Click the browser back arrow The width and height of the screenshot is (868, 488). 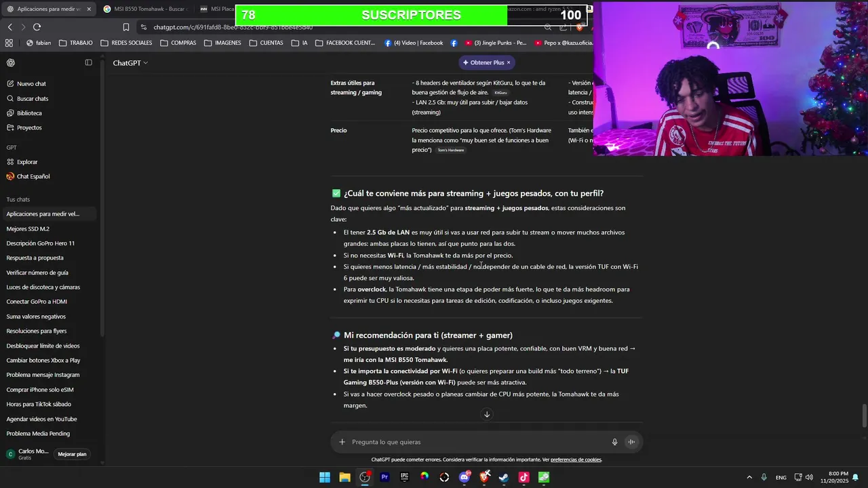(9, 27)
